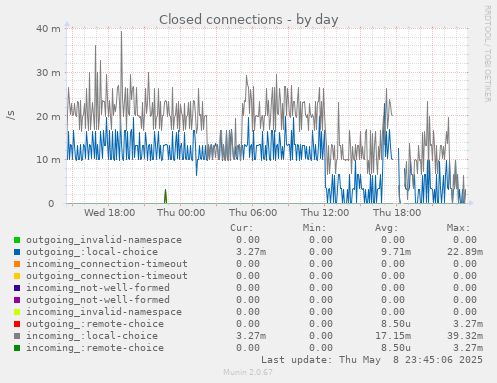
Task: Click Avg 8.50u in outgoing_:remote-choice row
Action: 396,324
